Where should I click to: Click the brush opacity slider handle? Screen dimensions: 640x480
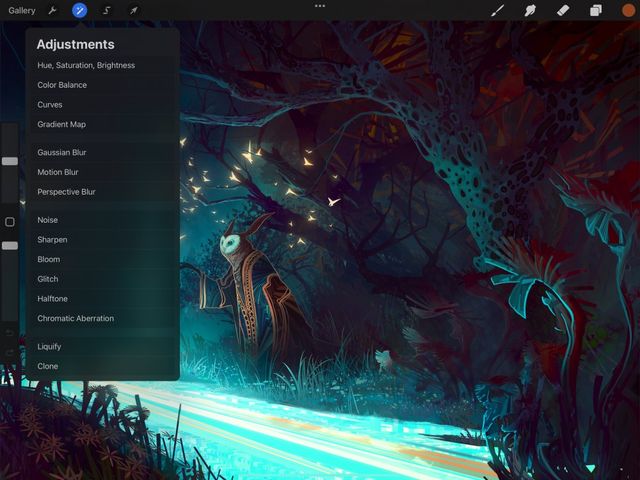[10, 245]
